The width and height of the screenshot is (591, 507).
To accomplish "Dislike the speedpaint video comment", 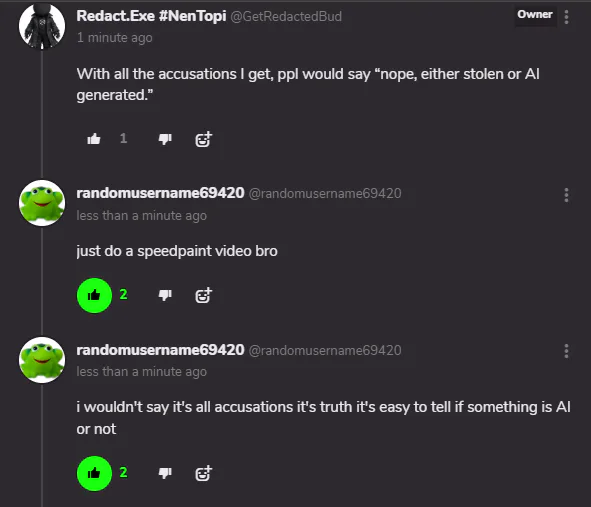I will point(165,295).
